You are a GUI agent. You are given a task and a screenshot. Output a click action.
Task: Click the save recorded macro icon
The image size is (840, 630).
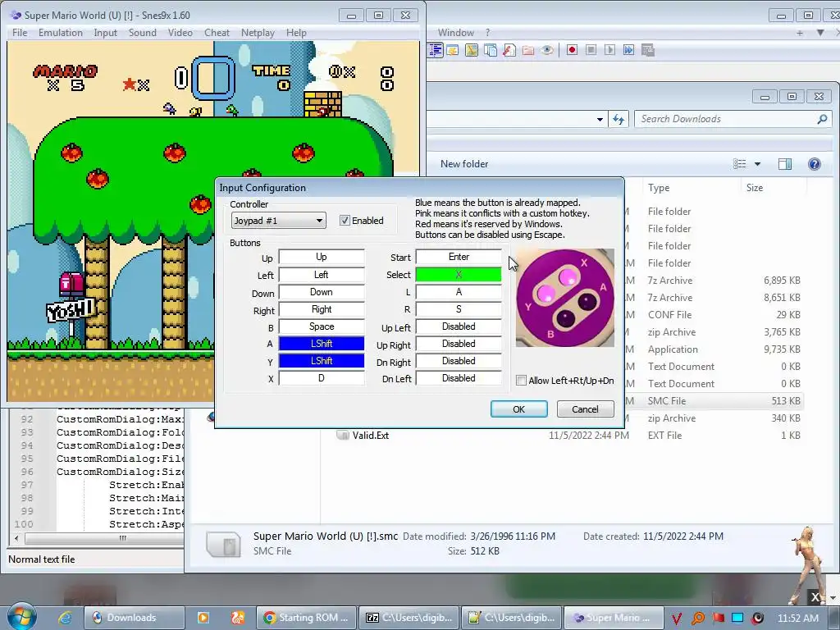pos(648,50)
